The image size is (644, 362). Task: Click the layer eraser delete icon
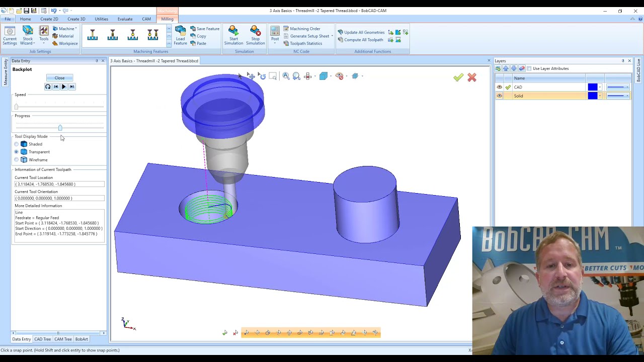(x=522, y=68)
